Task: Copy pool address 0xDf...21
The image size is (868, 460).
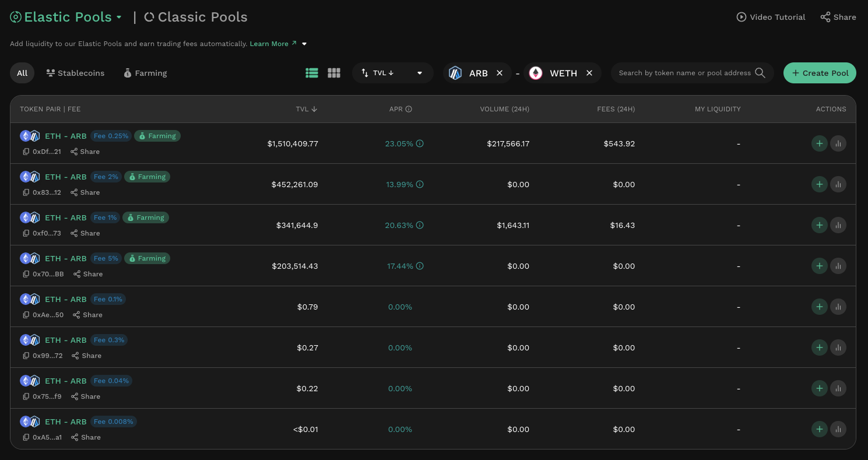Action: pyautogui.click(x=26, y=152)
